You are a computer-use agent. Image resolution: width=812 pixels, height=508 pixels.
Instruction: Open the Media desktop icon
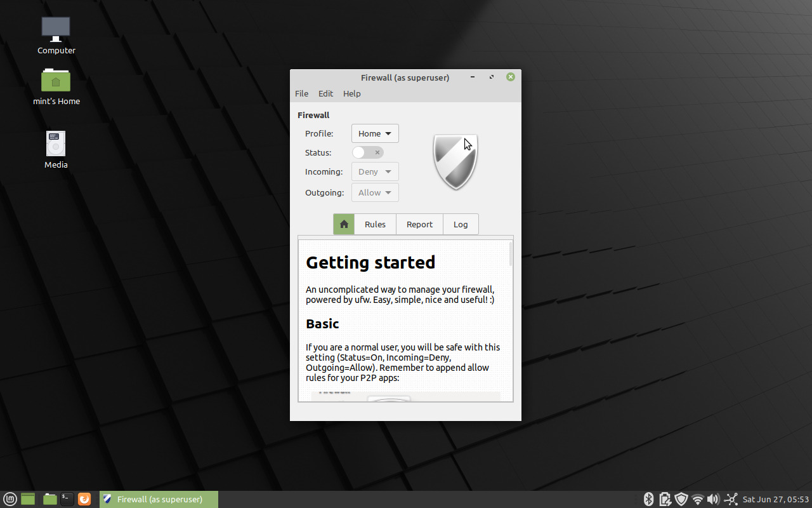click(56, 144)
